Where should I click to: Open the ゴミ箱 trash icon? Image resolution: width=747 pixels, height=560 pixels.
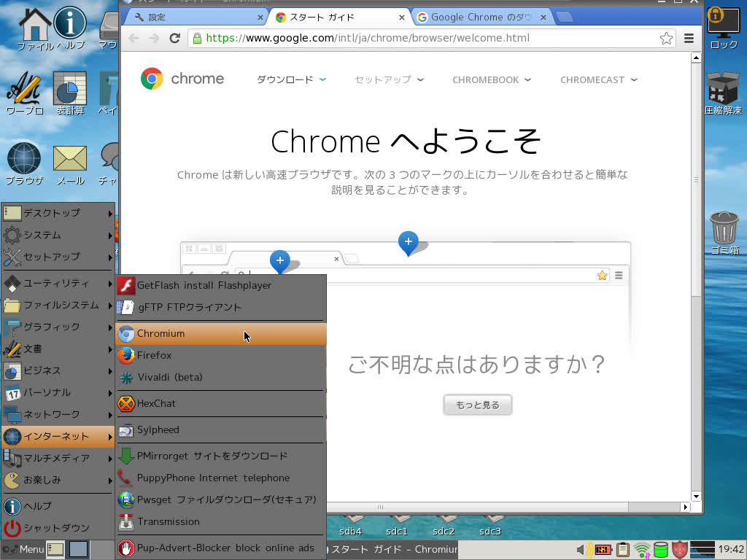pyautogui.click(x=724, y=233)
